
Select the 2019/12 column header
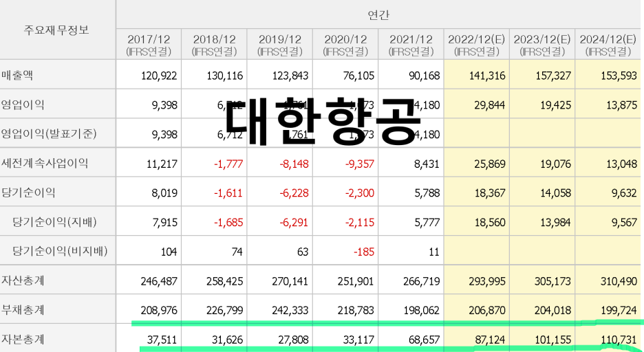point(280,45)
